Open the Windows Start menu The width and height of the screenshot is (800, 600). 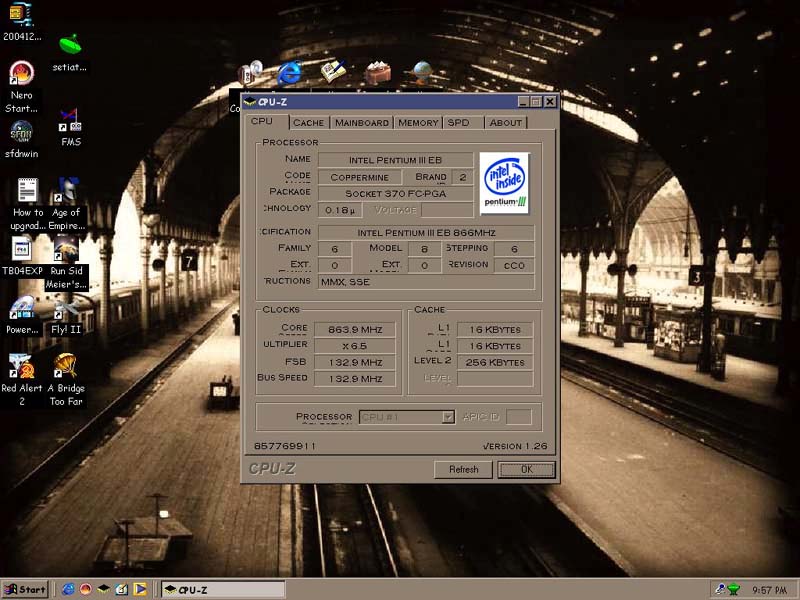(x=26, y=590)
